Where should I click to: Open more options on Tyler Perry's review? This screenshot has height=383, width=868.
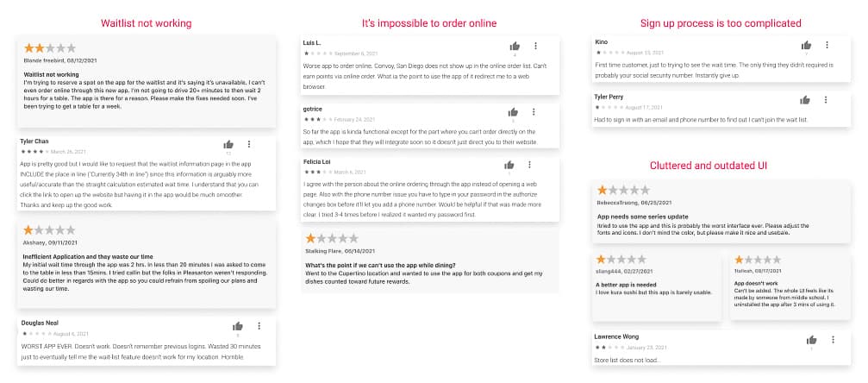[826, 100]
